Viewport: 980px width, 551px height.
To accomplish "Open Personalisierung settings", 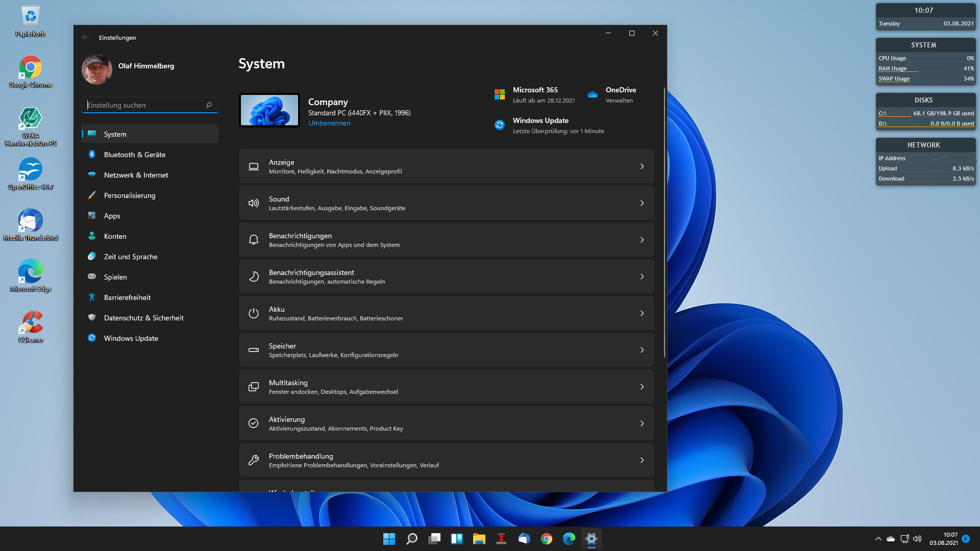I will (150, 195).
